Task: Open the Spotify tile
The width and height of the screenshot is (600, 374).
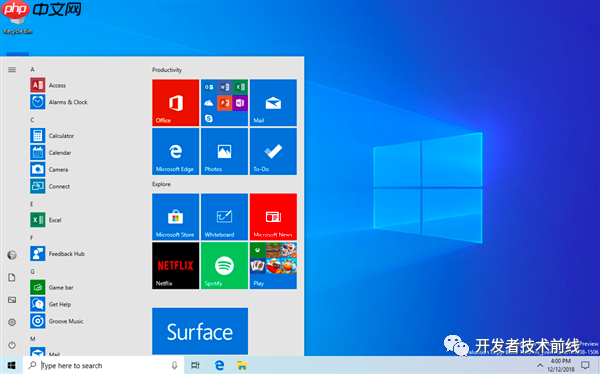Action: (224, 265)
